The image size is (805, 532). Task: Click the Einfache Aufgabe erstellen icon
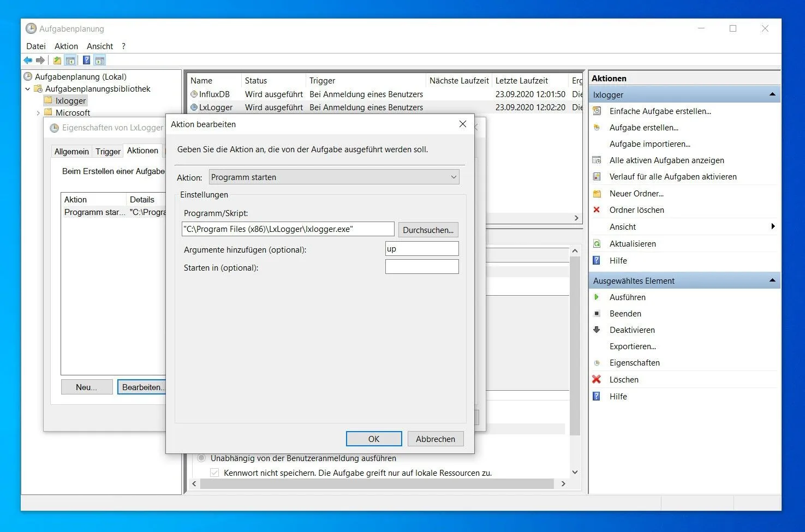click(x=597, y=111)
